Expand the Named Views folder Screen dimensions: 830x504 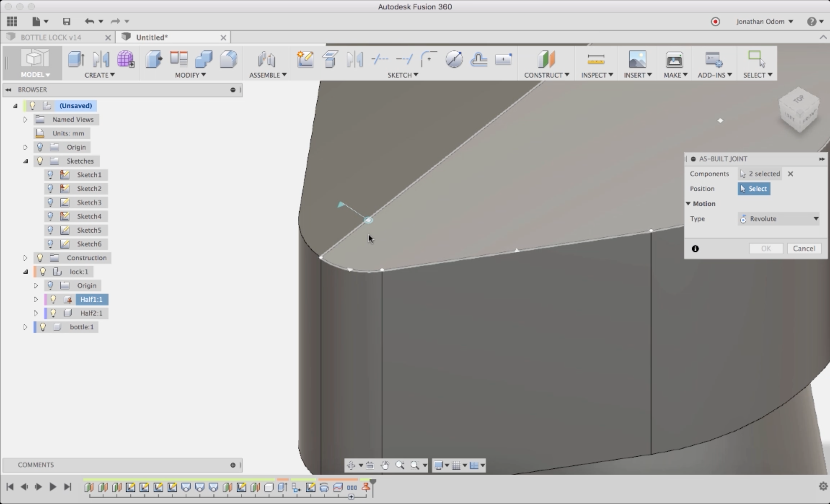tap(25, 119)
